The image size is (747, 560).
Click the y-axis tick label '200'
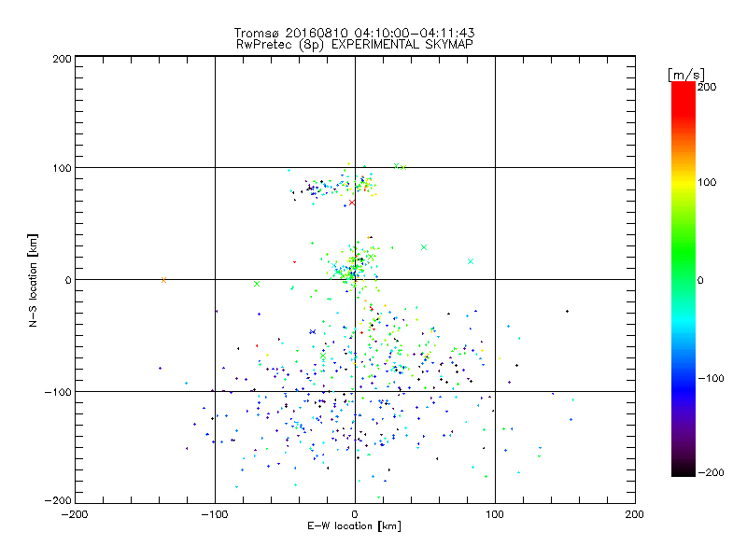pyautogui.click(x=62, y=59)
